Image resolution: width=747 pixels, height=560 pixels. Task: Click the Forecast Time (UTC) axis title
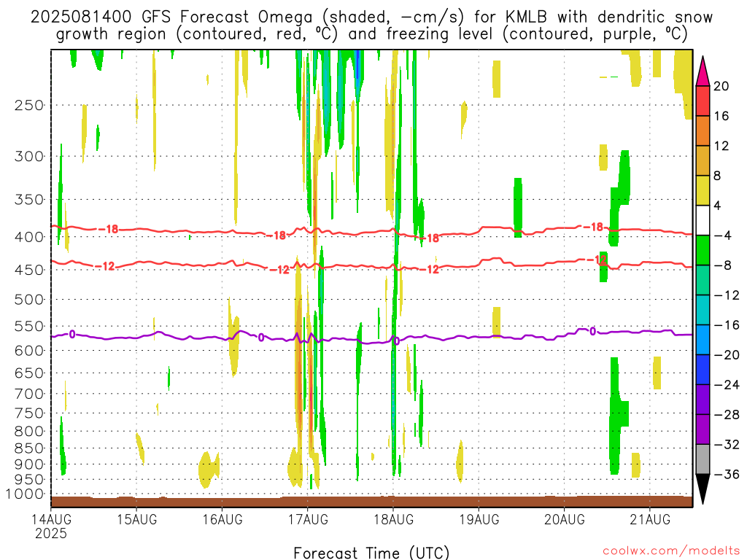point(371,553)
